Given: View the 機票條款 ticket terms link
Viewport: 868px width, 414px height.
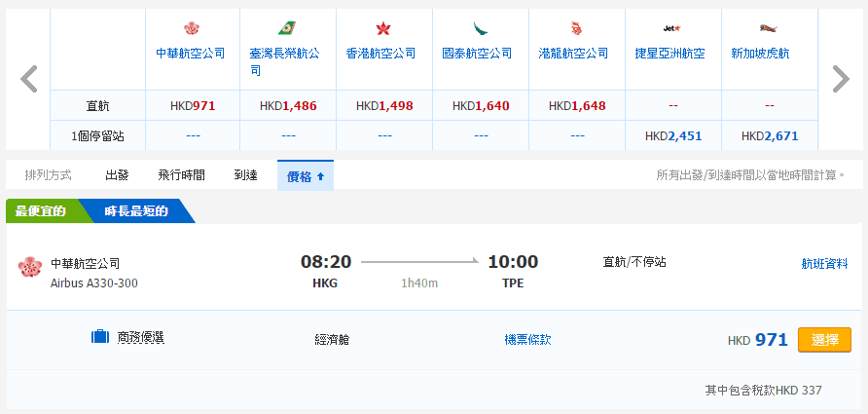Looking at the screenshot, I should pyautogui.click(x=527, y=340).
